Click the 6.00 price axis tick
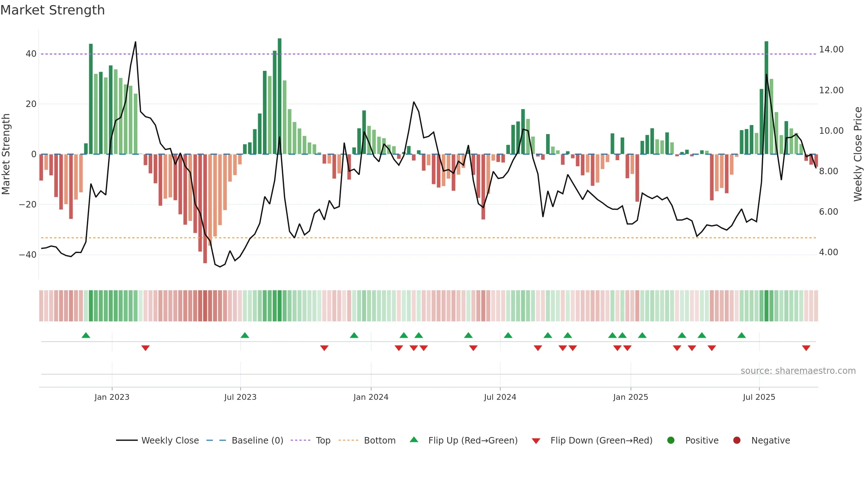 [x=829, y=211]
